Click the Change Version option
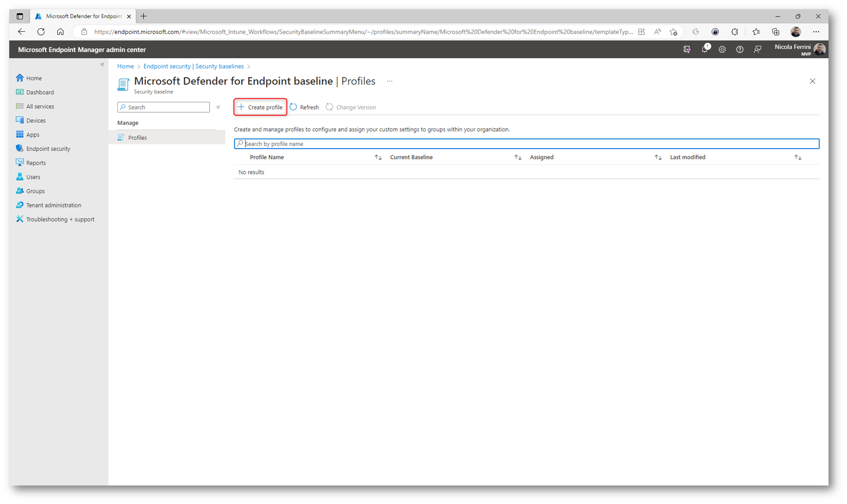Screen dimensions: 847x504 [x=351, y=107]
